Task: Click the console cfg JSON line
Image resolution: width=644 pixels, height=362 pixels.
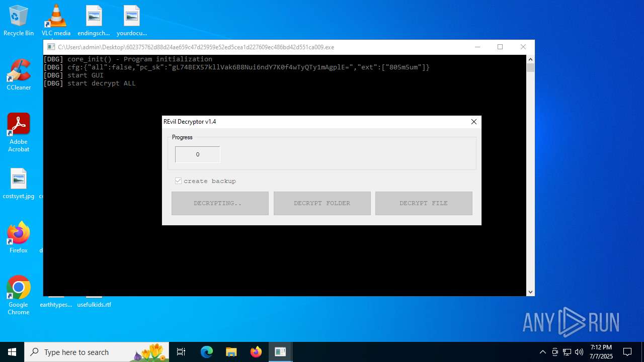Action: point(236,67)
